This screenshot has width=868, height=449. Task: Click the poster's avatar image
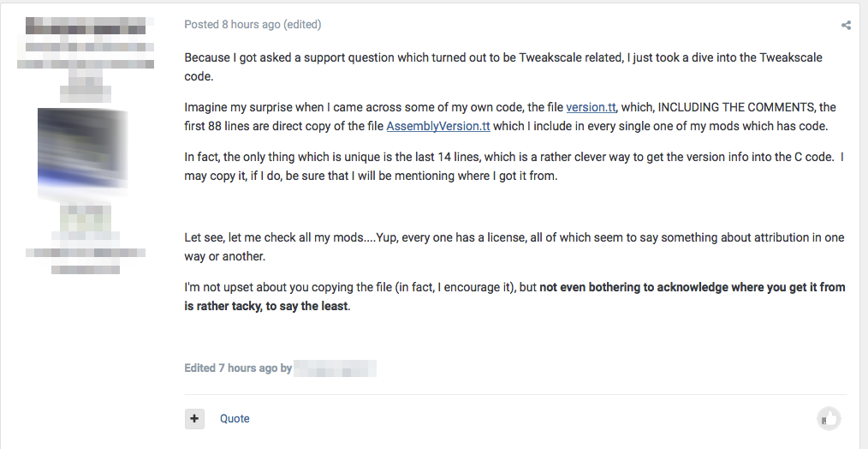83,151
